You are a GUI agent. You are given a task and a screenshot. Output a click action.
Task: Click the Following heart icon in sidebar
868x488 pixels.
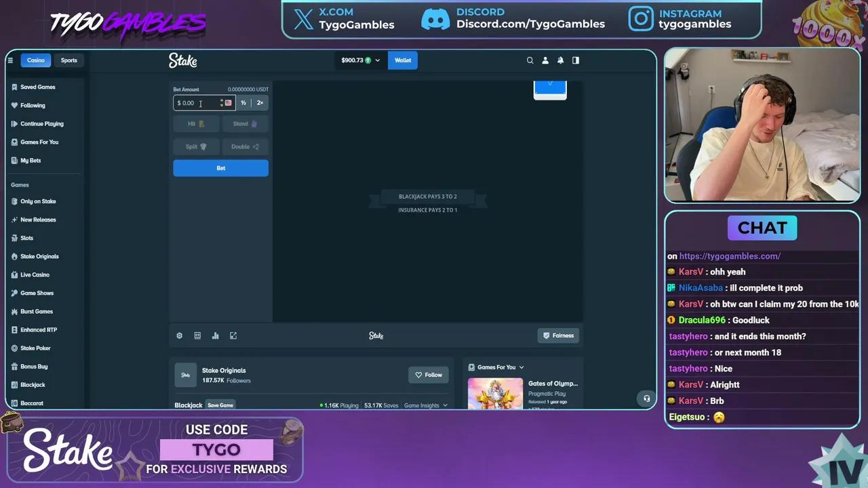14,105
